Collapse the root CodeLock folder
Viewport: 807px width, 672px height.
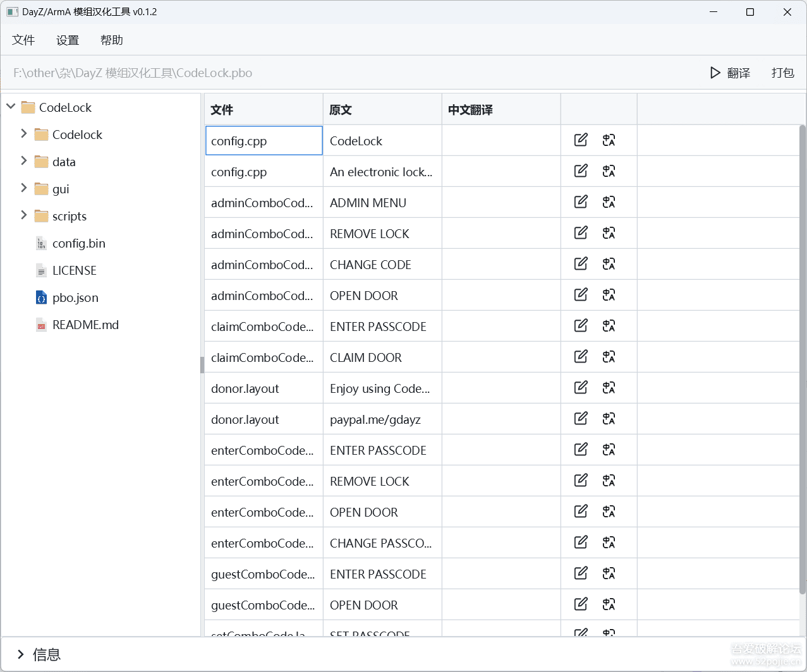pos(11,107)
